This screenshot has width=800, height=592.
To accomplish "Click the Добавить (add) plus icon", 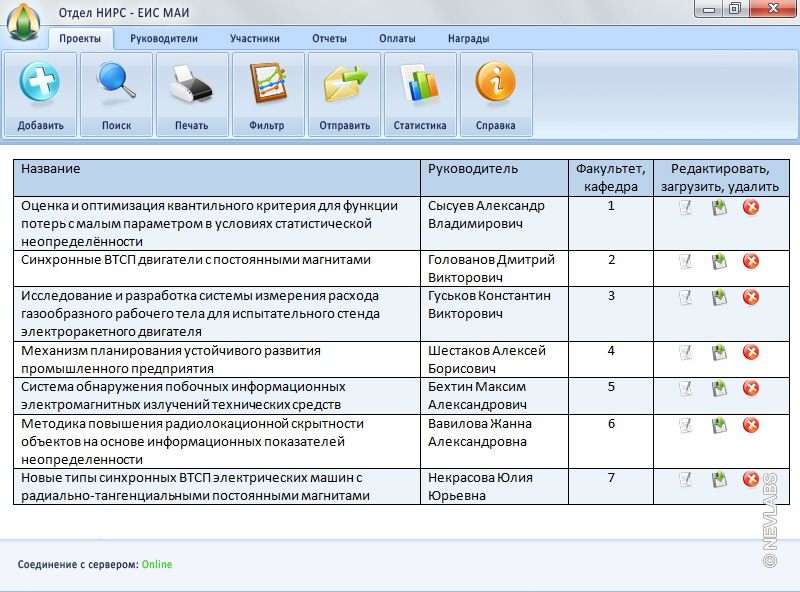I will 40,84.
